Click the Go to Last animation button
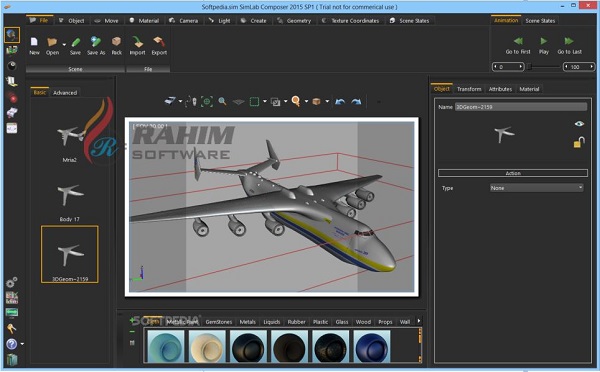This screenshot has height=372, width=600. coord(569,45)
